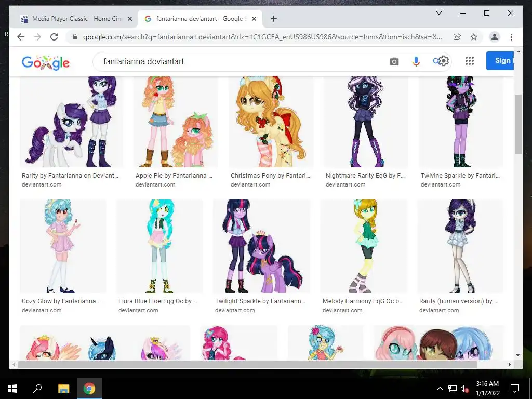The height and width of the screenshot is (399, 532).
Task: Click 'Rarity (human version) by' title
Action: 459,301
